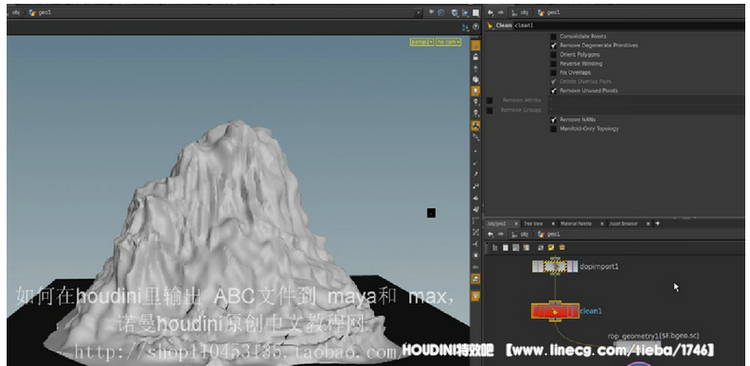Expand the viewport path dropdown arrow

click(x=419, y=13)
